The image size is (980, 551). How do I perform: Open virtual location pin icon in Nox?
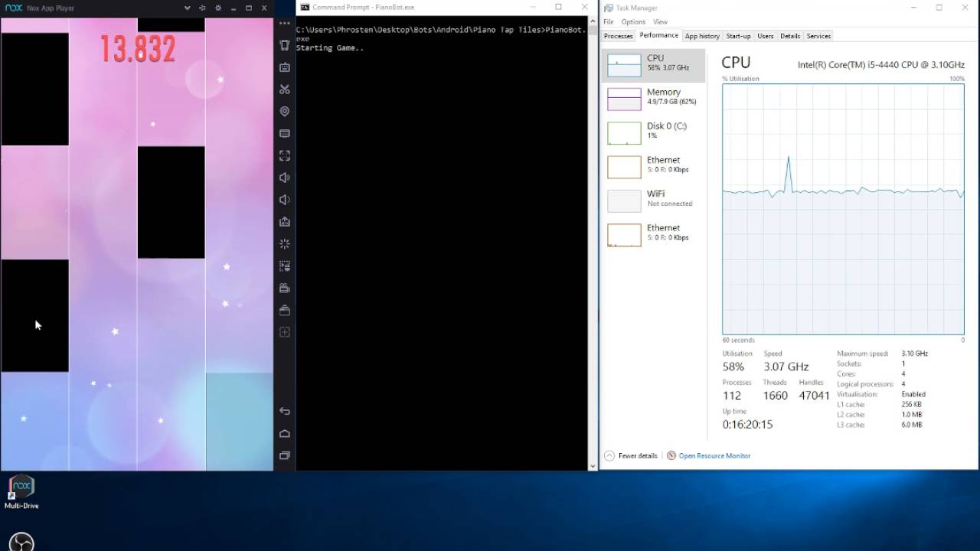[285, 111]
